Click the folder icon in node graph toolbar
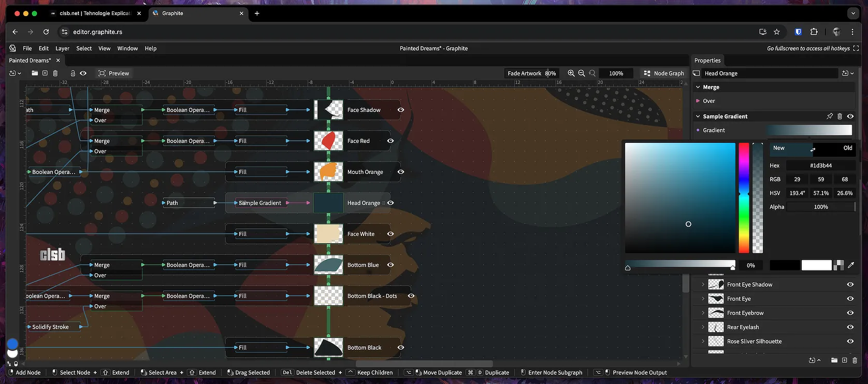 click(x=35, y=73)
